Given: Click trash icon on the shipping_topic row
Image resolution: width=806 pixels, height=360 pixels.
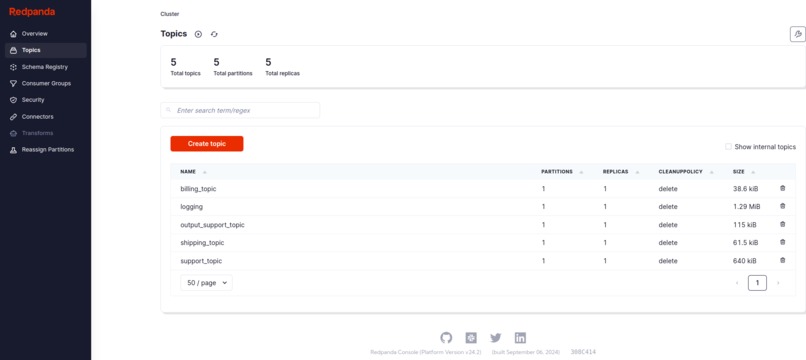Looking at the screenshot, I should [x=782, y=242].
